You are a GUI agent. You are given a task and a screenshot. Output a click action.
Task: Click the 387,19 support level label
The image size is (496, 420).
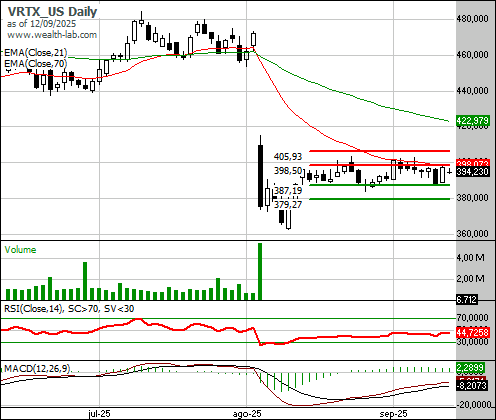click(288, 191)
